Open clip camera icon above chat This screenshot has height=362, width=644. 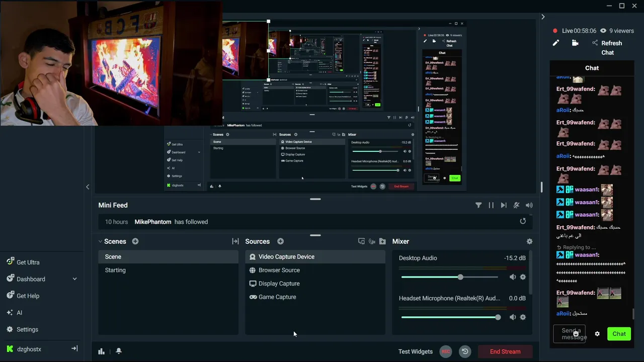point(575,43)
